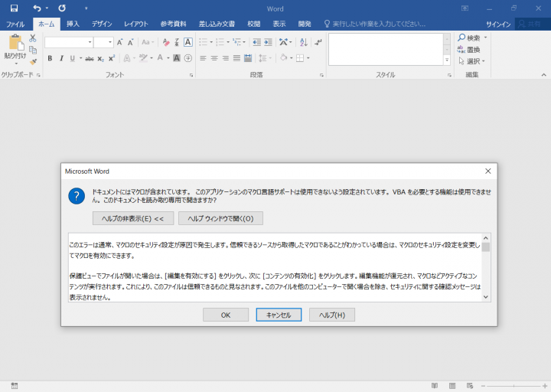This screenshot has height=392, width=551.
Task: Click the Decrease Indent icon
Action: pos(256,42)
